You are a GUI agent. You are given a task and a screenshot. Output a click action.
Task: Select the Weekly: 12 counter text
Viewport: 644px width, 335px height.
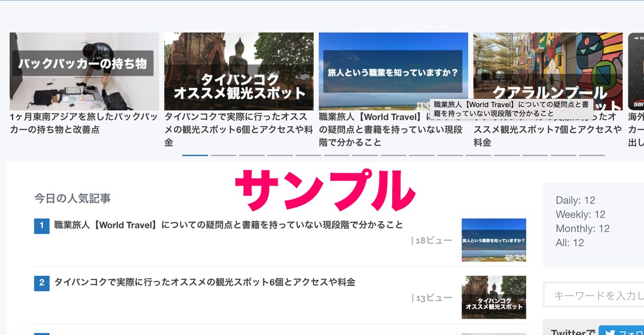point(581,215)
